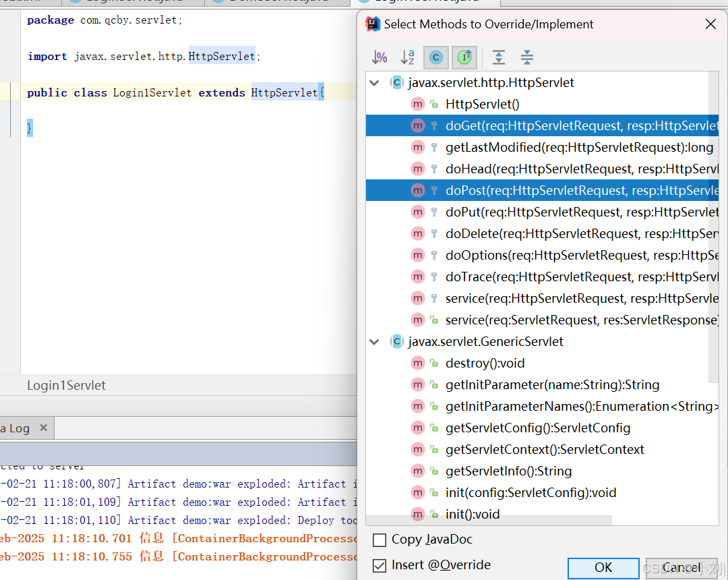Click method icon beside doGet
Image resolution: width=728 pixels, height=580 pixels.
click(x=418, y=125)
